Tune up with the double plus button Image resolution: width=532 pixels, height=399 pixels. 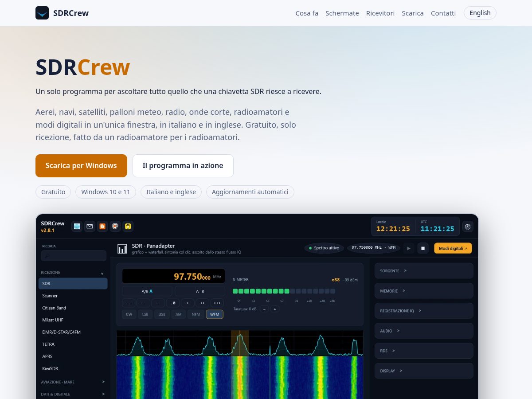pos(203,303)
